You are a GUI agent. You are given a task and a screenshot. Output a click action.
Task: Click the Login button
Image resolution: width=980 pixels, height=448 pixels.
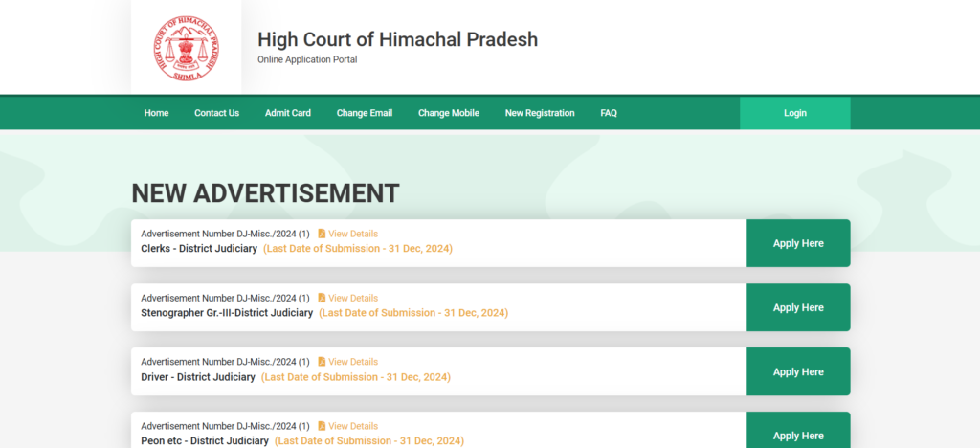tap(795, 113)
